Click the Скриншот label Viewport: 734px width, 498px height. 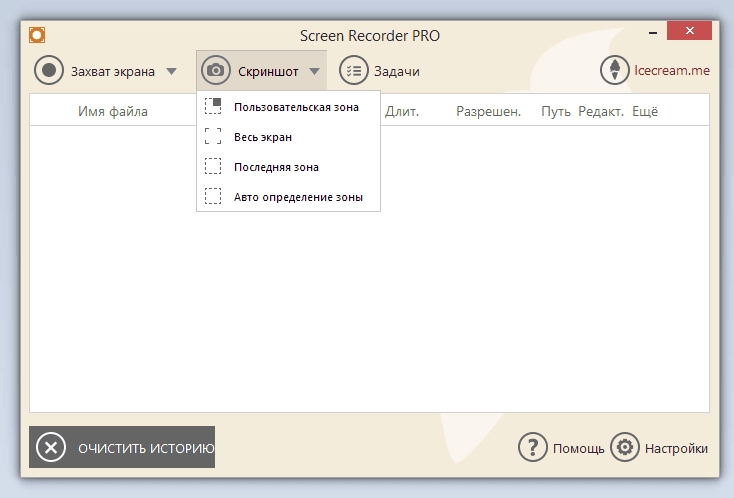point(268,72)
